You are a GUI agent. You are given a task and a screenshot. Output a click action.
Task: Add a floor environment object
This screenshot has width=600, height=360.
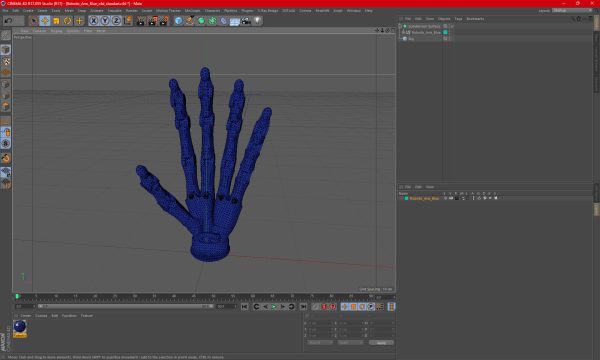point(235,21)
